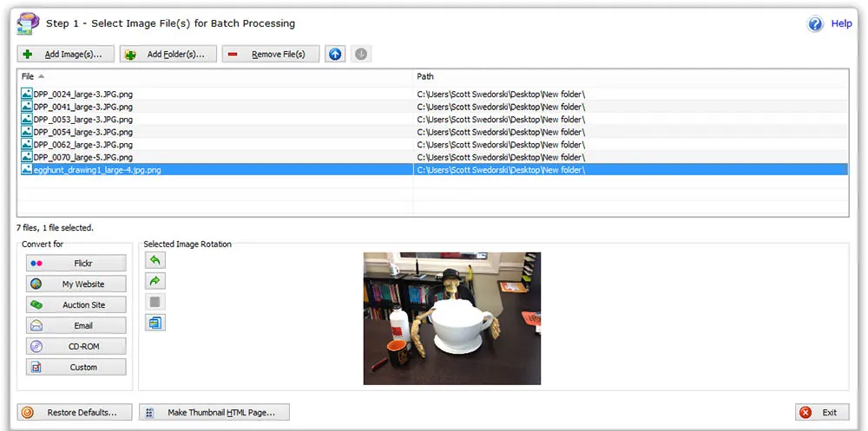
Task: Select file DPP_0053_large-3.JPG.png
Action: tap(83, 120)
